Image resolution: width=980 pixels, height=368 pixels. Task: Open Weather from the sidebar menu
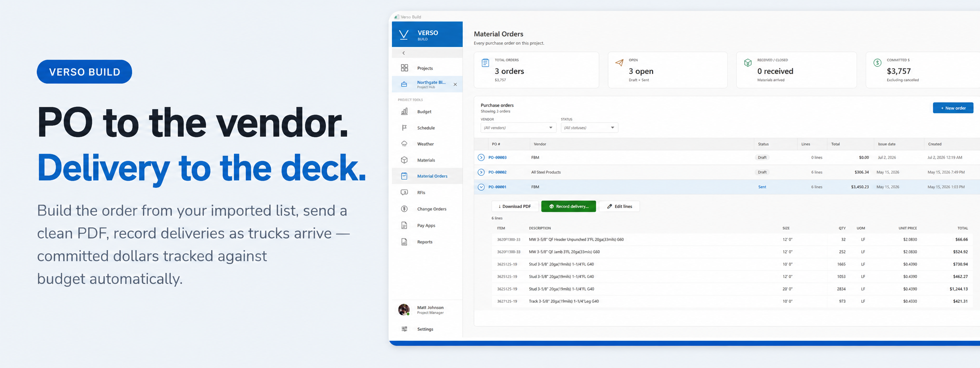click(x=425, y=144)
